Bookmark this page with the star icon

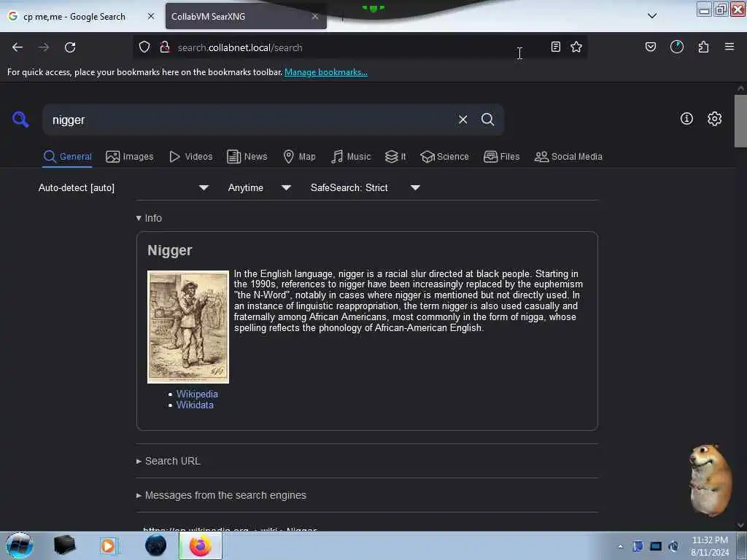tap(576, 47)
